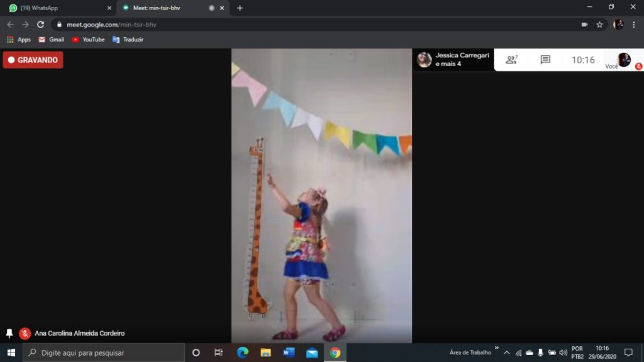Image resolution: width=644 pixels, height=362 pixels.
Task: Open the Chrome profile avatar
Action: 618,25
